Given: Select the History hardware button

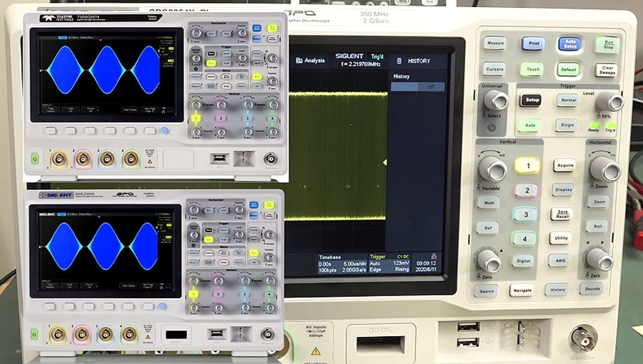Looking at the screenshot, I should pyautogui.click(x=557, y=290).
